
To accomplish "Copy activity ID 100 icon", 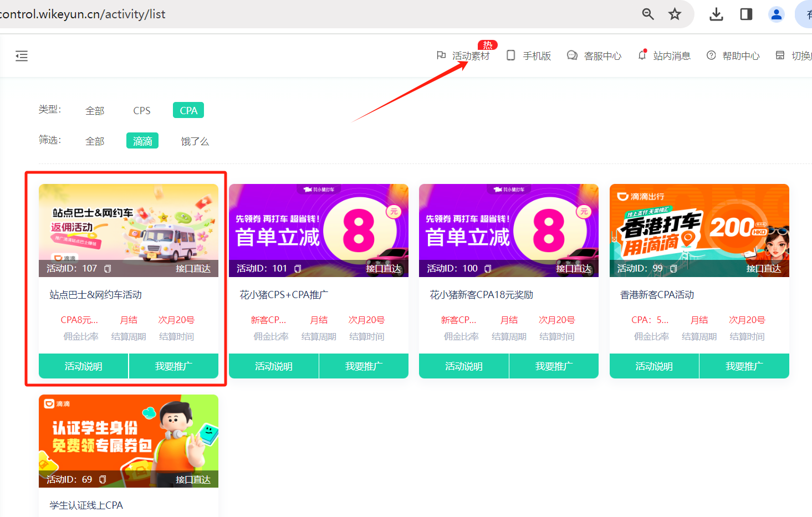I will tap(488, 269).
